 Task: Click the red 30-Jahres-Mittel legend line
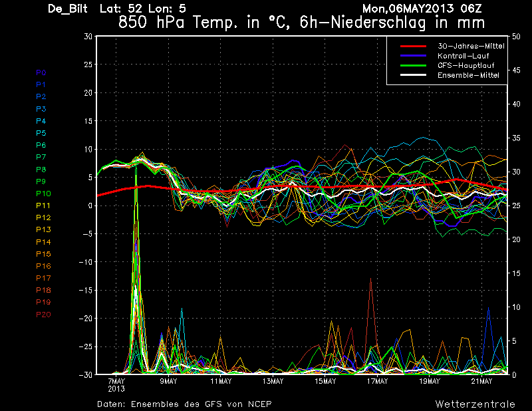pos(413,46)
